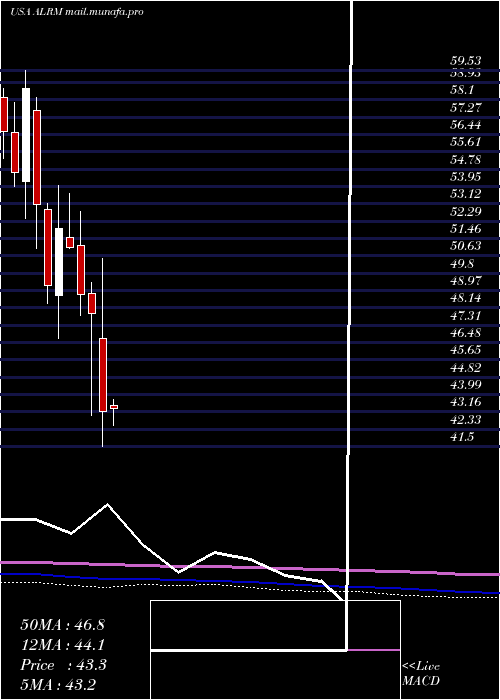Click the 56.44 price level label
Screen dimensions: 500x700
[465, 125]
